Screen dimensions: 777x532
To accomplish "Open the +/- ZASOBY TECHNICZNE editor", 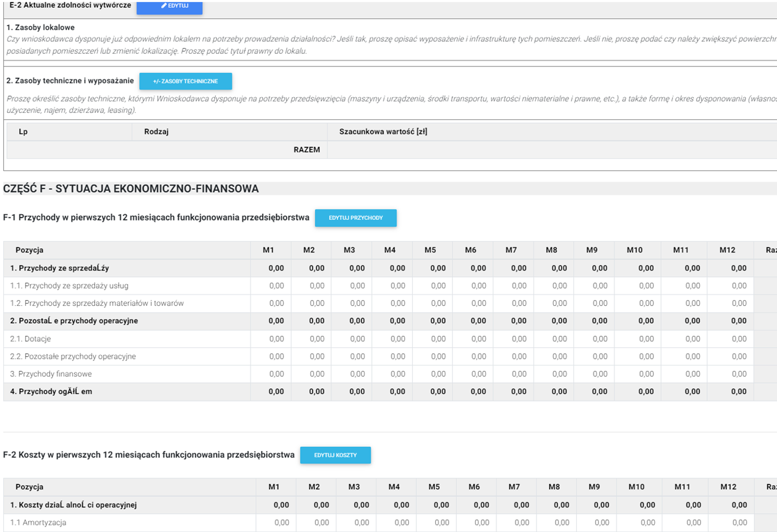I will click(x=185, y=81).
